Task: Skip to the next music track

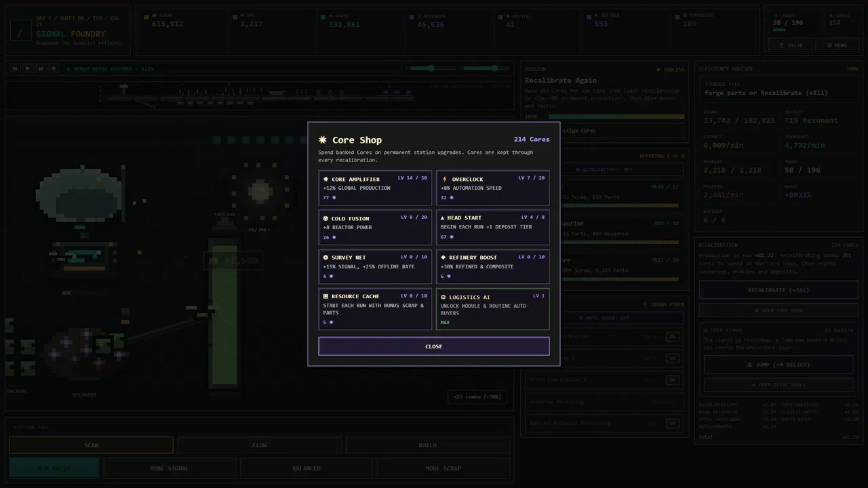Action: 41,68
